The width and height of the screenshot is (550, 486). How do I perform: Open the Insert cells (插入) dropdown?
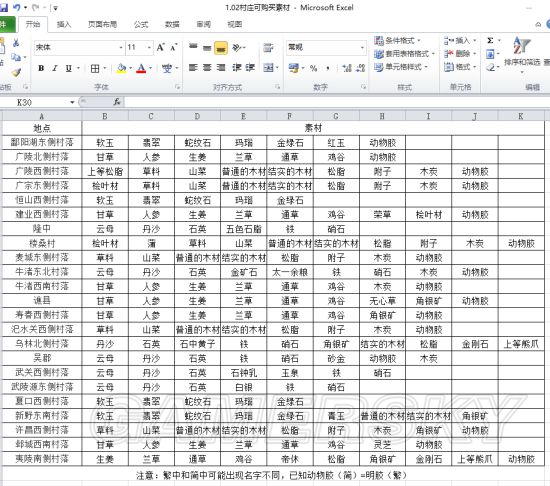[460, 41]
